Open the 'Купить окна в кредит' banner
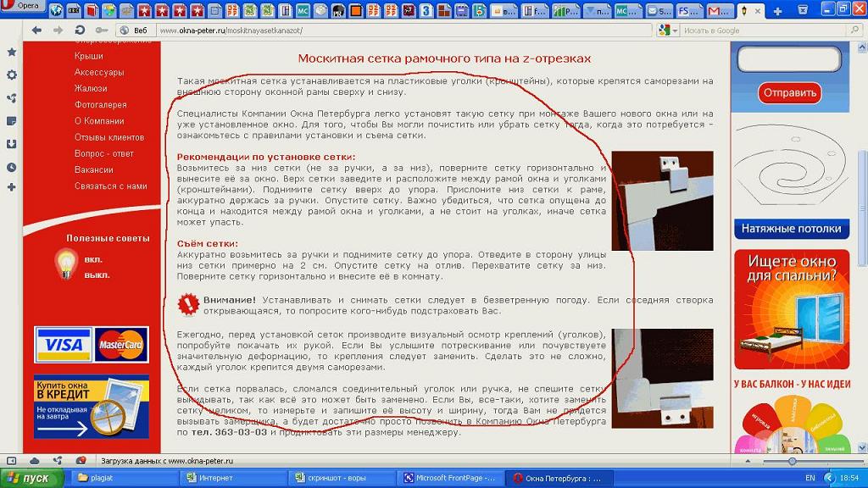The width and height of the screenshot is (868, 488). pos(92,407)
